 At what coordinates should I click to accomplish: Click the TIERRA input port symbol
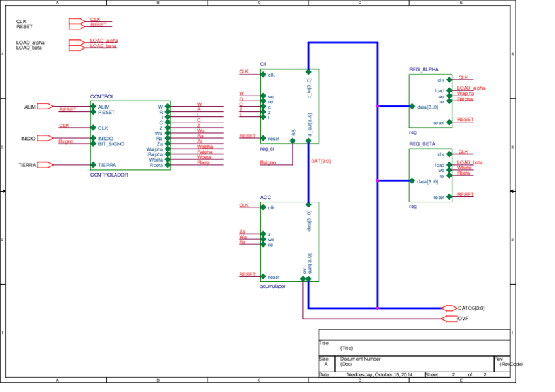point(45,165)
